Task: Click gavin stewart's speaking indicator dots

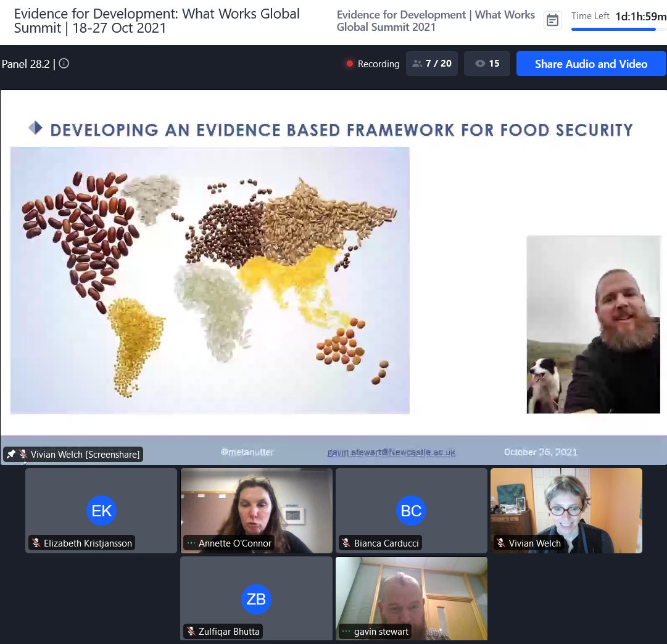Action: coord(346,632)
